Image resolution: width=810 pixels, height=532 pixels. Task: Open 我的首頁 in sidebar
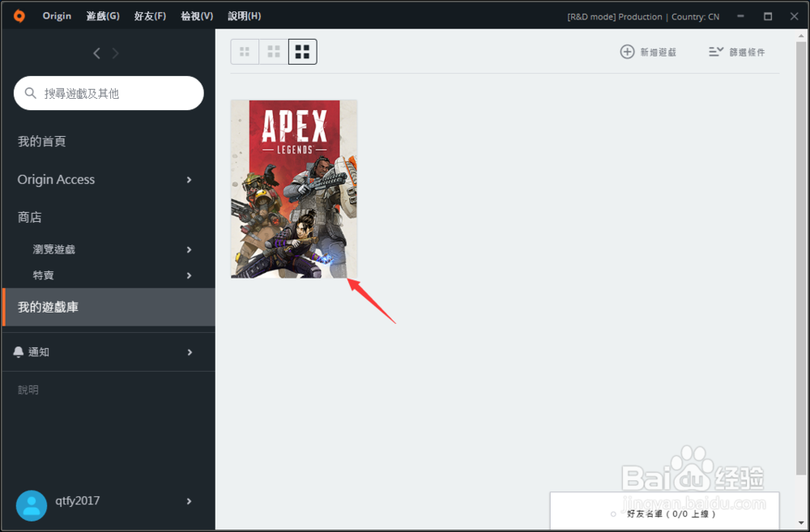pos(42,142)
